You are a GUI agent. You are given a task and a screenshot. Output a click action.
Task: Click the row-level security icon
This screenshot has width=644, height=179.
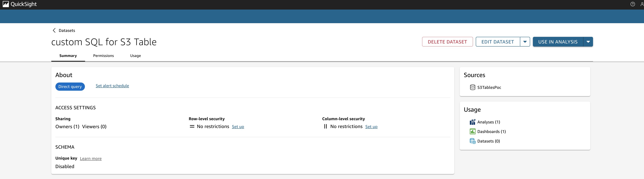point(192,126)
